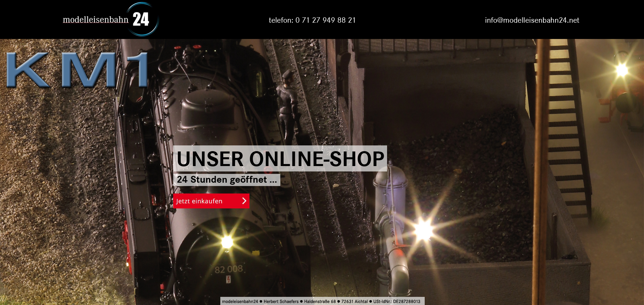Click the circular 24 logo emblem
Viewport: 644px width, 305px height.
click(x=142, y=19)
